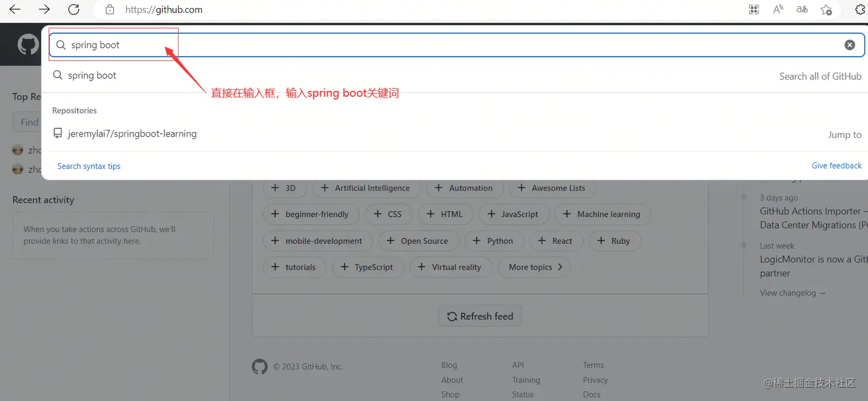This screenshot has height=401, width=868.
Task: Click Search all of GitHub
Action: (820, 76)
